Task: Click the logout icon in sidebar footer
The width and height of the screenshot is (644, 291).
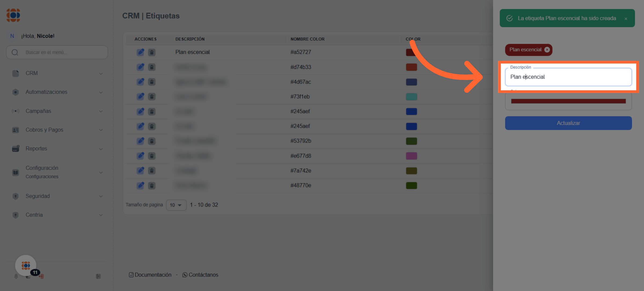Action: [x=42, y=276]
